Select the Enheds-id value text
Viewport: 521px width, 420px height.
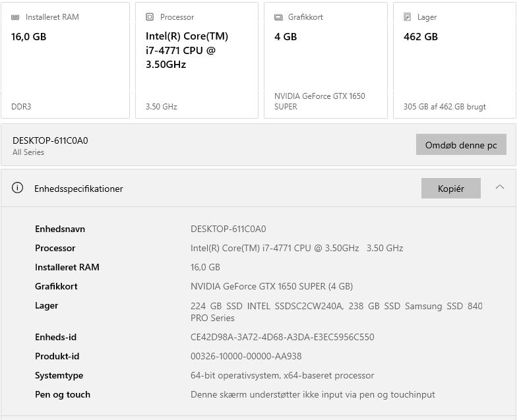(x=282, y=337)
